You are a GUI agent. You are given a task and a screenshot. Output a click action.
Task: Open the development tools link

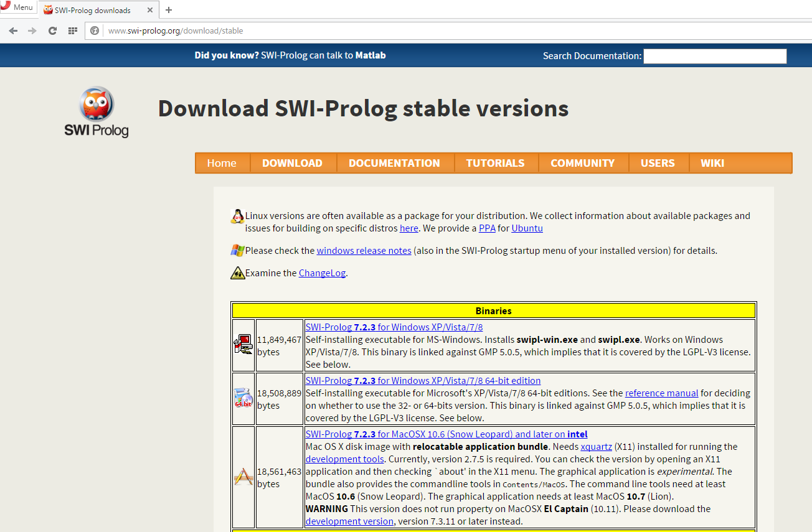tap(344, 459)
